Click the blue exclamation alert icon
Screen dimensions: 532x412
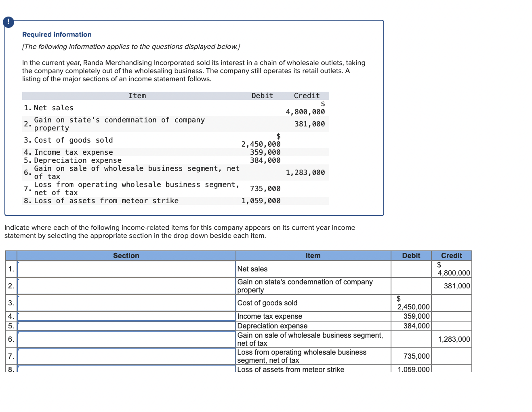coord(8,22)
